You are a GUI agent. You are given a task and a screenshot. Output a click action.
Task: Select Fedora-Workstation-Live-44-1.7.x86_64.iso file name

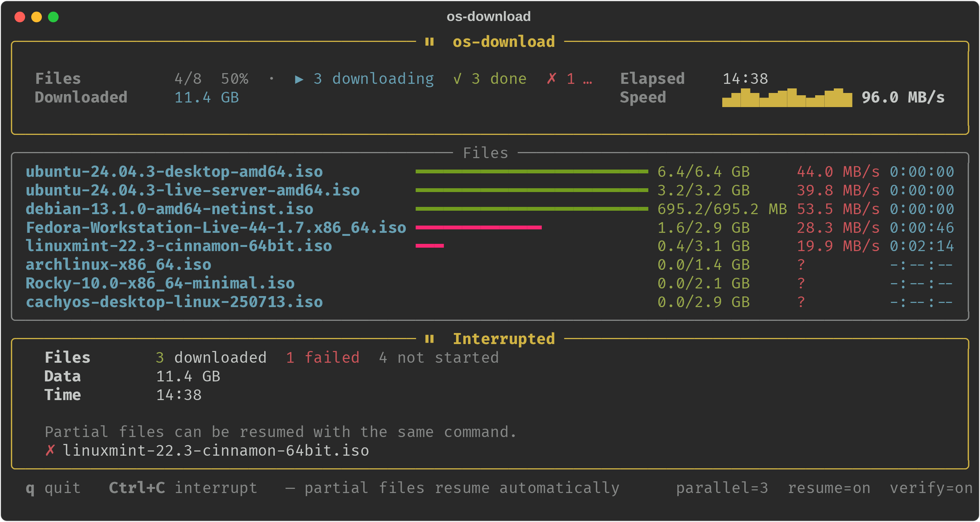216,227
